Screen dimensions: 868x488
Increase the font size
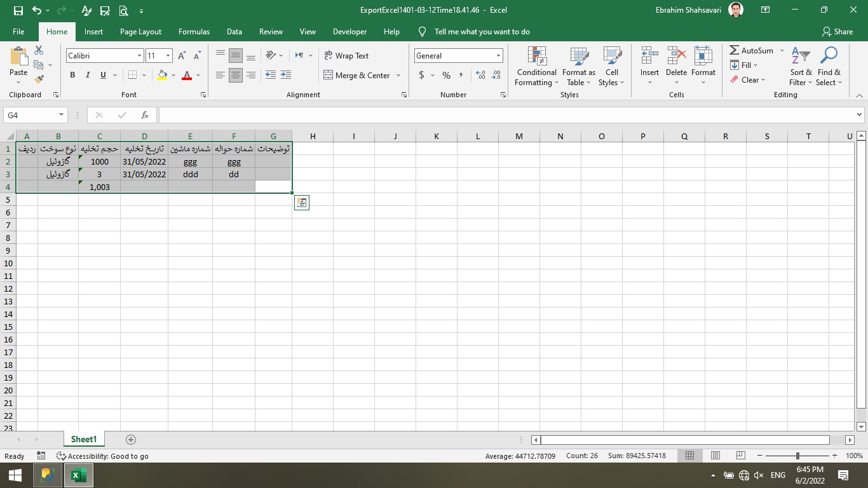click(x=182, y=56)
